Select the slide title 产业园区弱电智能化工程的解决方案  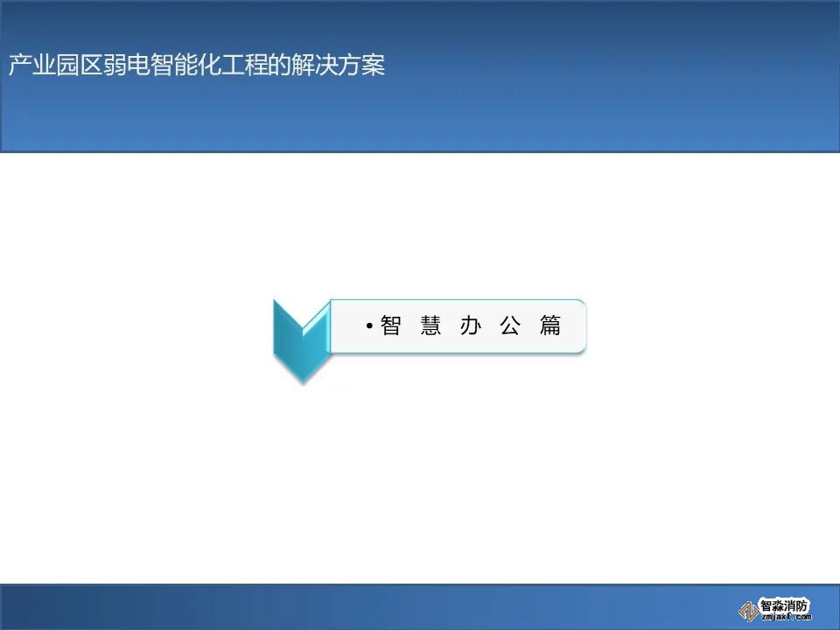click(197, 66)
